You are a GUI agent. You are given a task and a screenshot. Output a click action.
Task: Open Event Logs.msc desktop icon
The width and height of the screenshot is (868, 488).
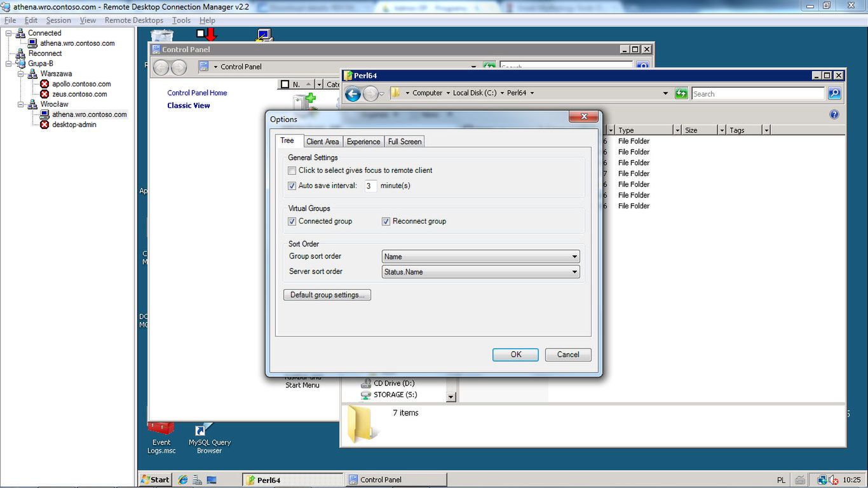tap(161, 438)
